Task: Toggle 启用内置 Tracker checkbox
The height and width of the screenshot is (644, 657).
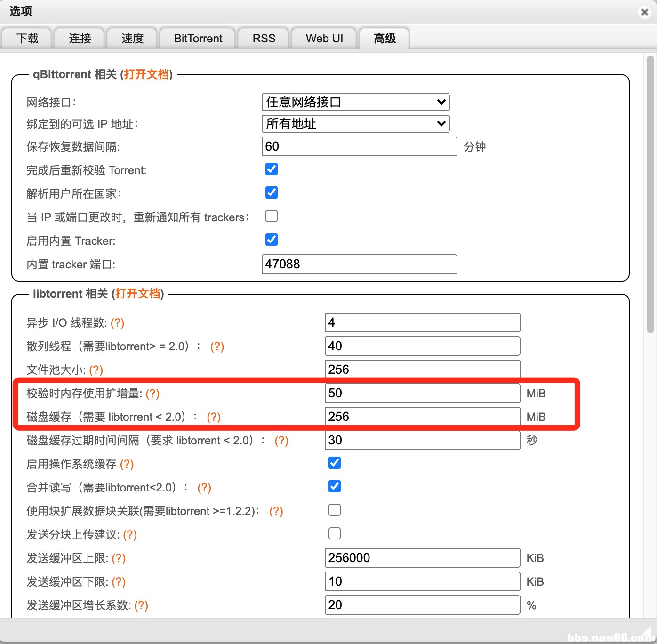Action: click(x=272, y=240)
